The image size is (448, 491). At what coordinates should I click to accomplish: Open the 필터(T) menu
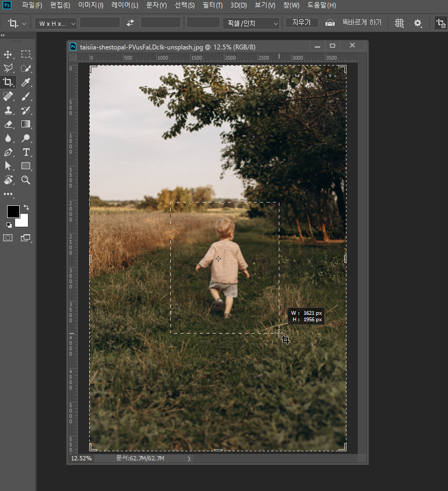(213, 5)
